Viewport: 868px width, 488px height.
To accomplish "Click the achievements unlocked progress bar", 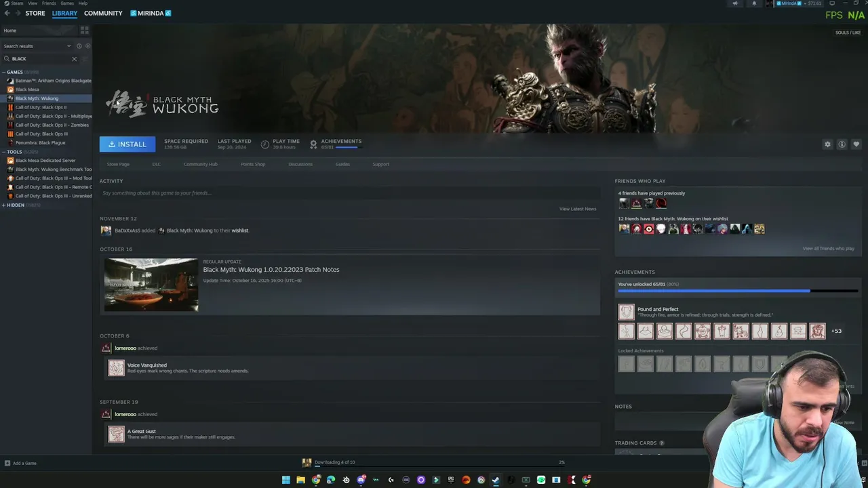I will [x=738, y=291].
